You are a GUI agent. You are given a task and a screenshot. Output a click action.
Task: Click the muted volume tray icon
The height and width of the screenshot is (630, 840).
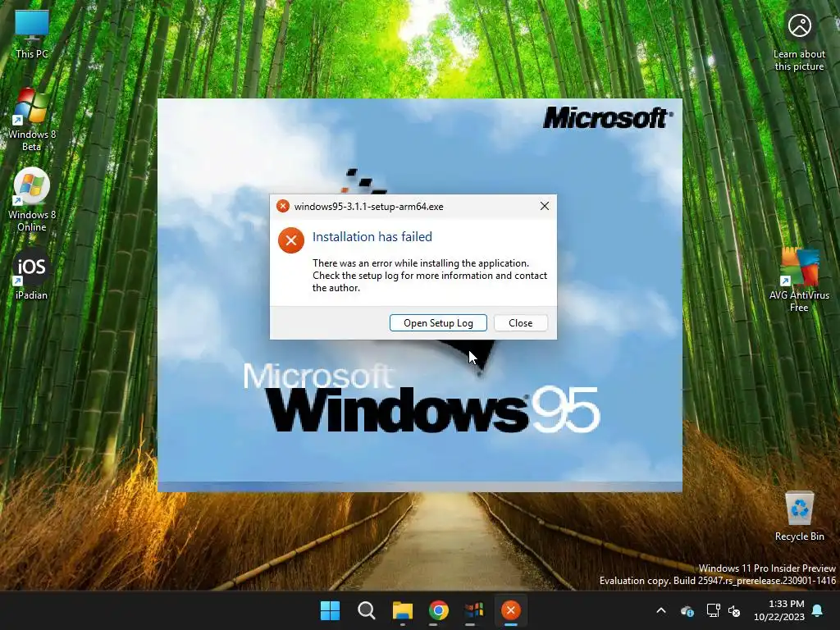point(734,610)
